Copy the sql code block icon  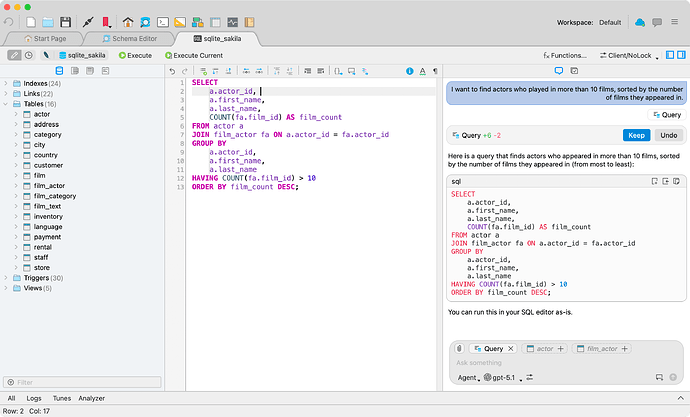pyautogui.click(x=676, y=181)
